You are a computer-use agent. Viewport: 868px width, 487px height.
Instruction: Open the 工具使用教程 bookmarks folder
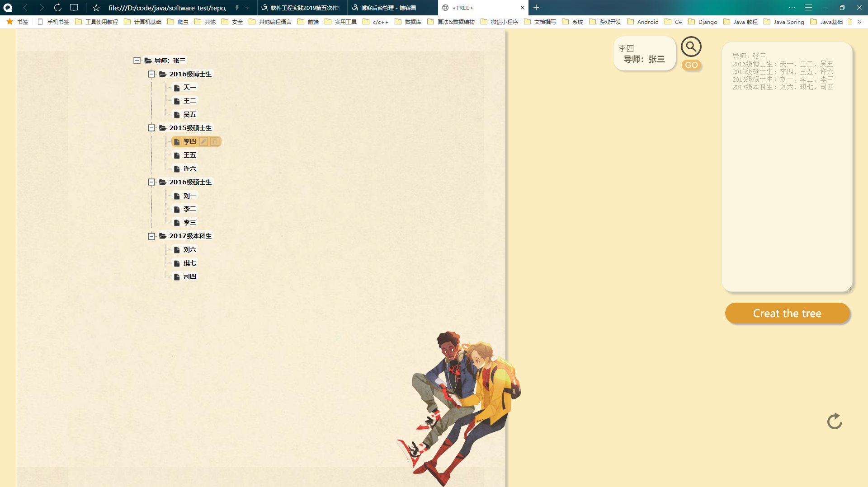[x=96, y=22]
